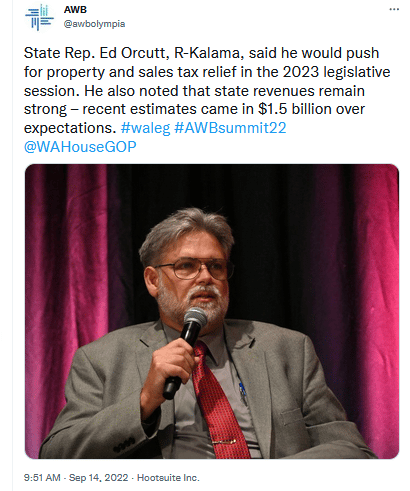Screen dimensions: 410x491
Task: Open the @awbolympia handle link
Action: 94,24
